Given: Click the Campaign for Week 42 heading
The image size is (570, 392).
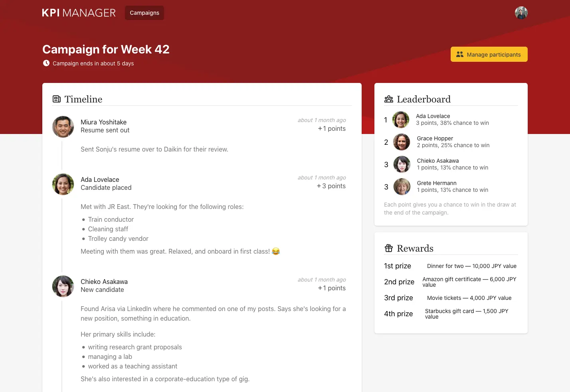Looking at the screenshot, I should click(106, 49).
